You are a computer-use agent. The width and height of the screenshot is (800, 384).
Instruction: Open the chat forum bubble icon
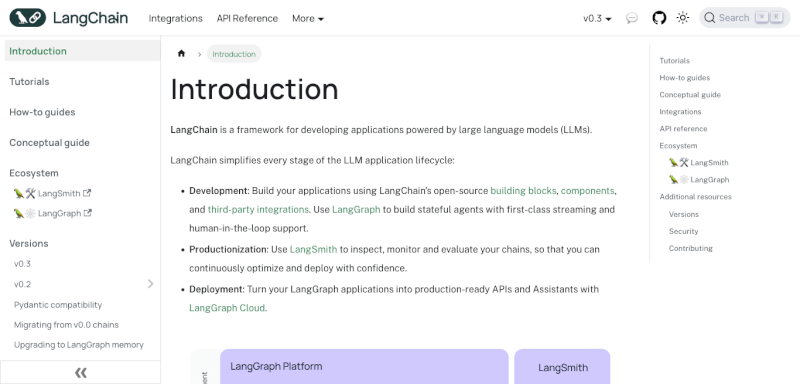[632, 18]
